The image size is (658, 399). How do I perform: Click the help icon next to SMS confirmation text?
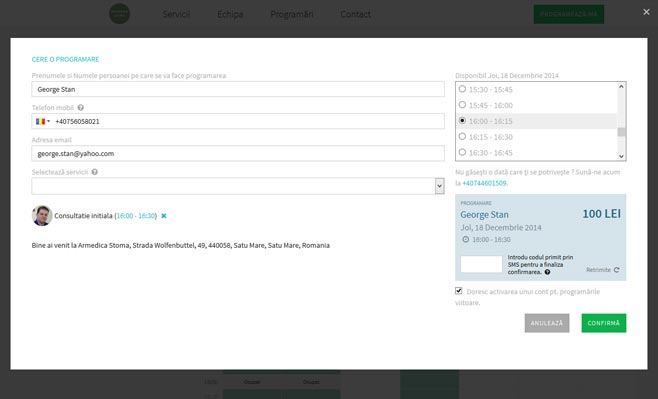point(547,272)
